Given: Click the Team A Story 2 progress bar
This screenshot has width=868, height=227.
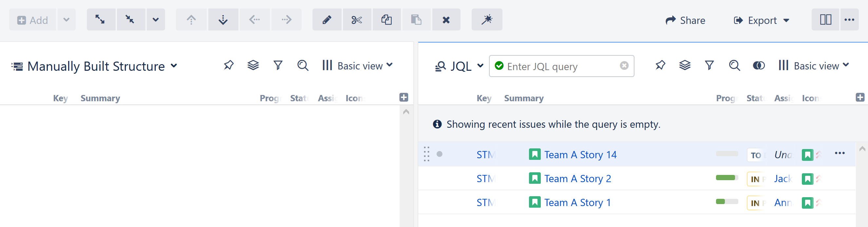Looking at the screenshot, I should click(x=726, y=178).
